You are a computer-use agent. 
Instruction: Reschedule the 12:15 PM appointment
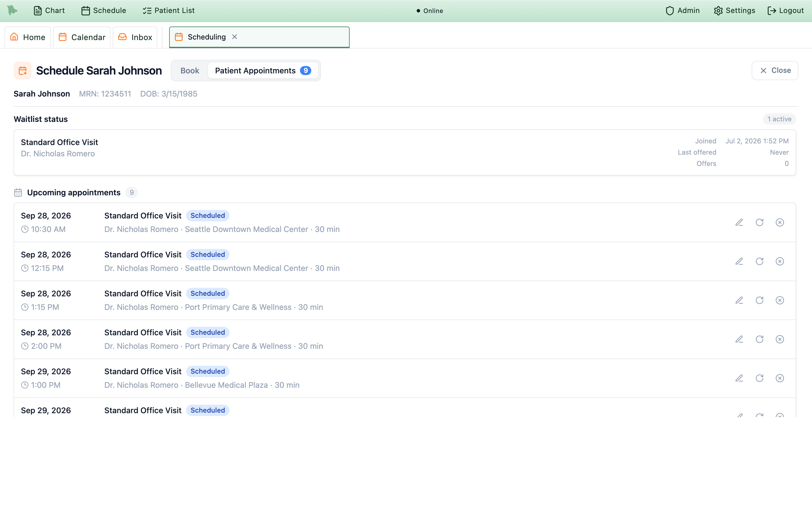(759, 261)
